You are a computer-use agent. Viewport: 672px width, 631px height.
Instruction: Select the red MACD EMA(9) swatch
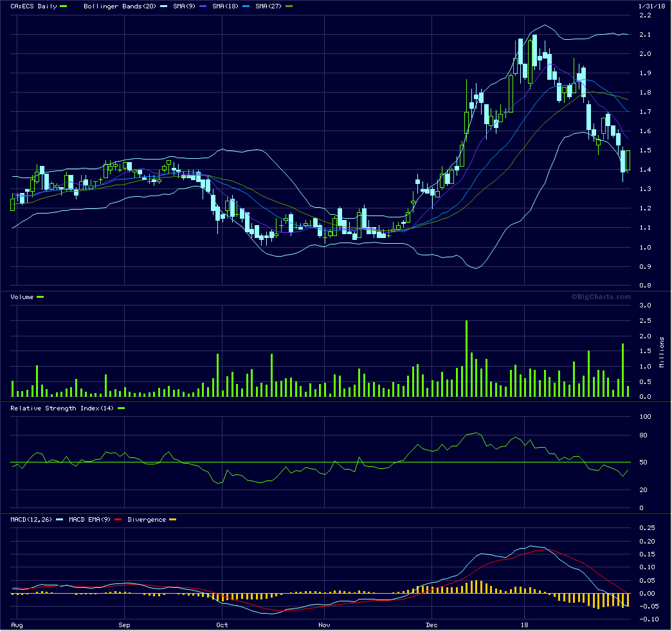point(117,520)
